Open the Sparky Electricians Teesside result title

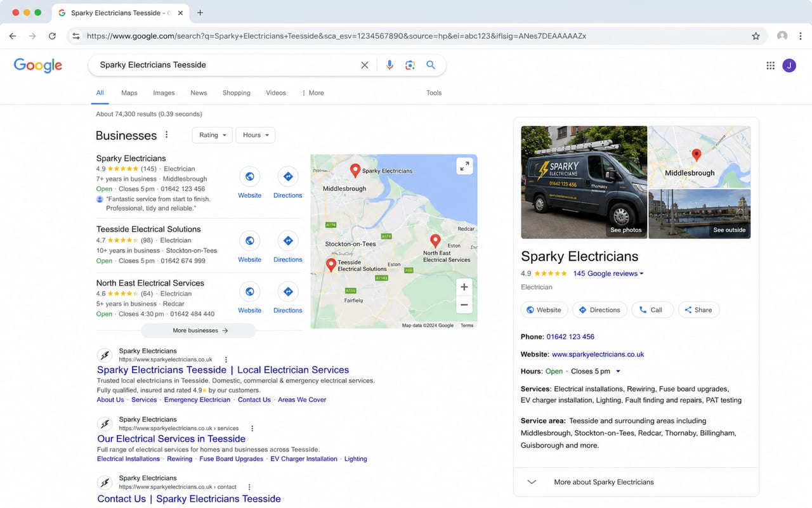coord(223,370)
